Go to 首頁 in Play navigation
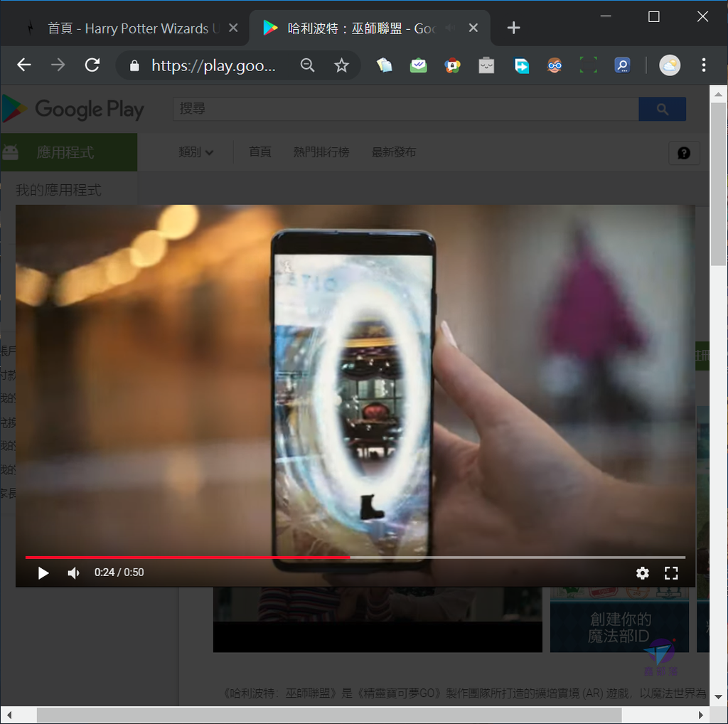 click(x=259, y=152)
